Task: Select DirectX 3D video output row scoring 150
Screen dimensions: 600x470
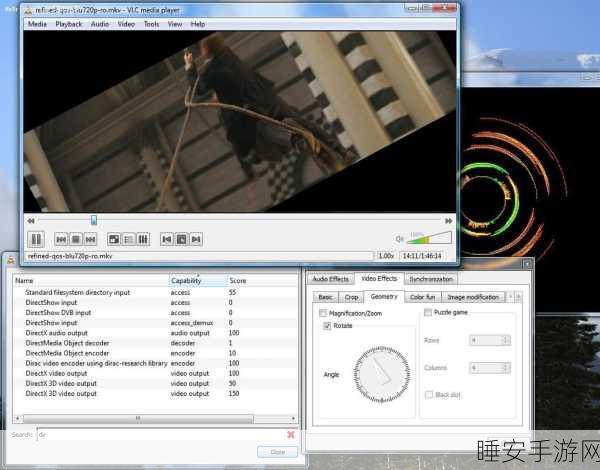Action: [x=155, y=393]
